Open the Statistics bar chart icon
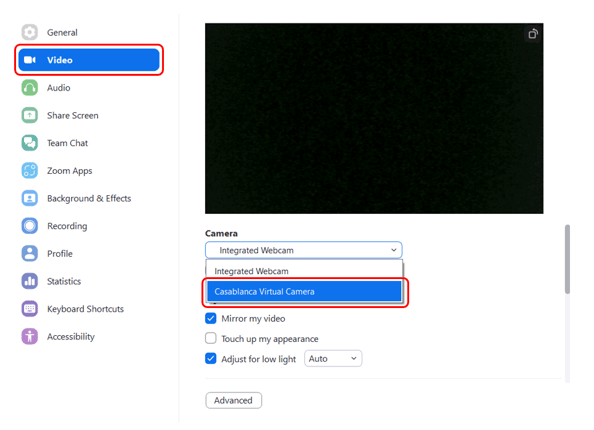 [x=30, y=281]
